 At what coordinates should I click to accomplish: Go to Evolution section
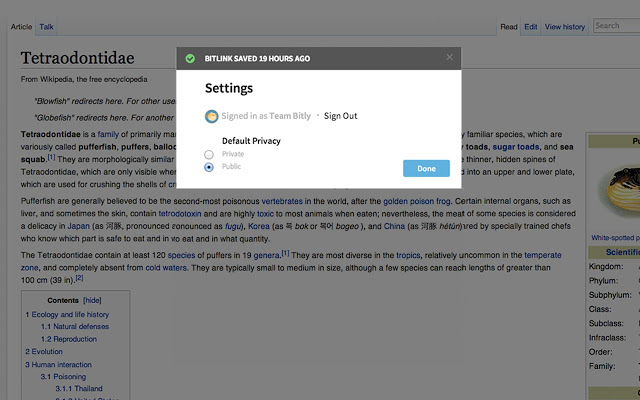click(x=44, y=351)
